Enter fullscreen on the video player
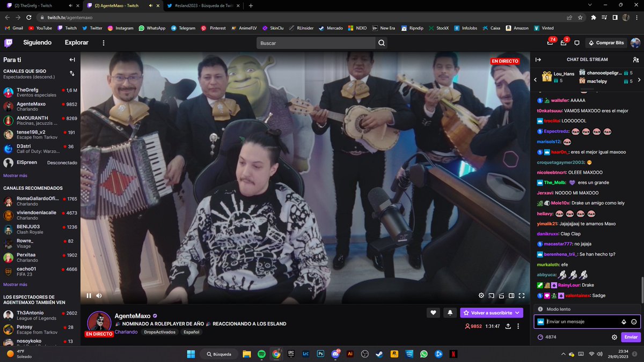This screenshot has width=644, height=362. pos(522,295)
